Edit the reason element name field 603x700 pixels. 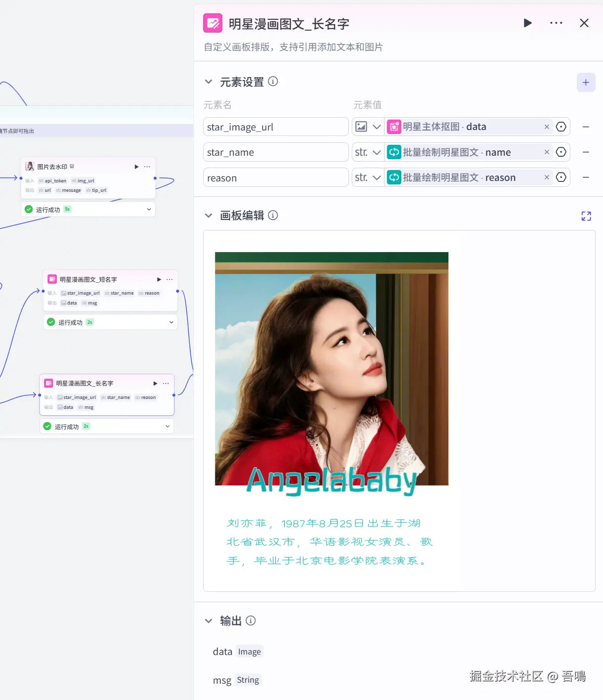click(276, 177)
